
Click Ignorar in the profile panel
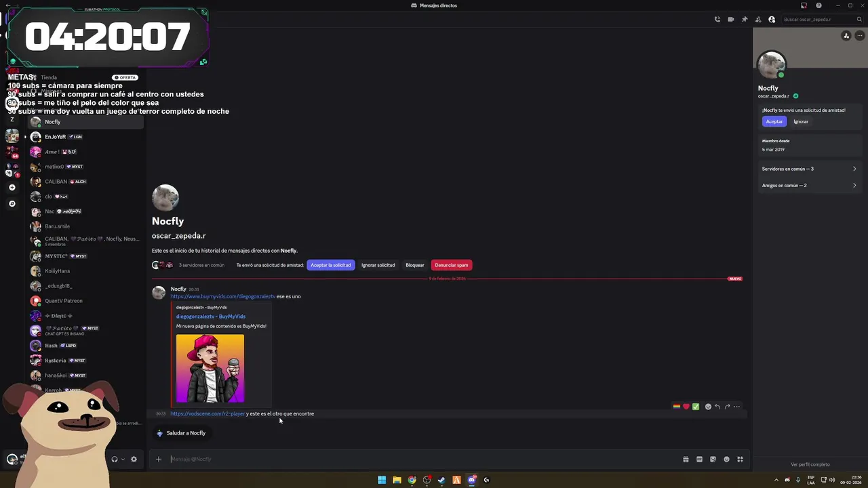click(x=801, y=121)
